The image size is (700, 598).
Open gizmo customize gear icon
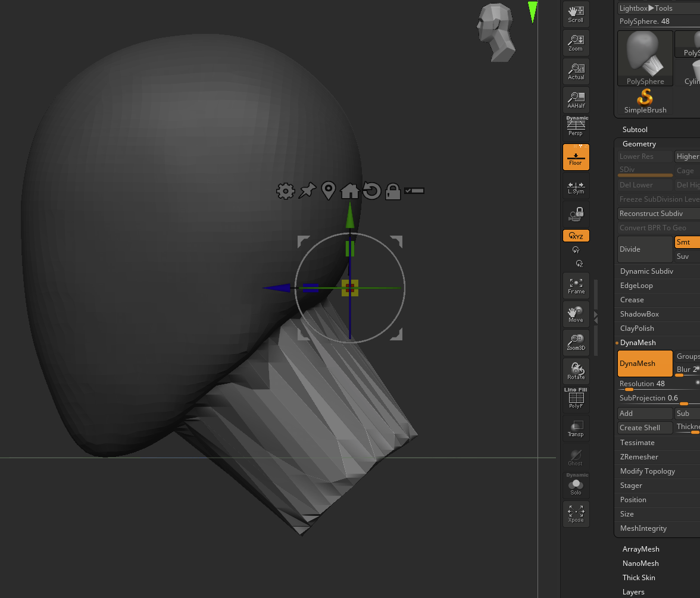(x=285, y=191)
